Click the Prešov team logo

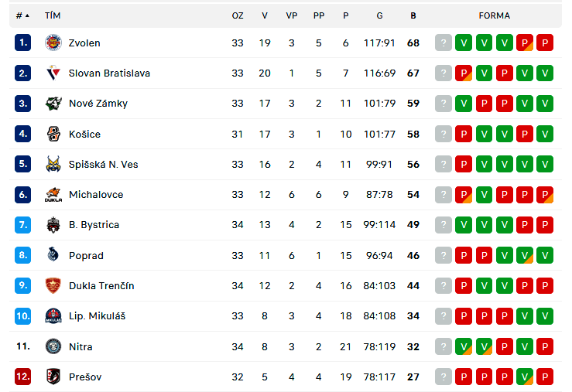[53, 377]
